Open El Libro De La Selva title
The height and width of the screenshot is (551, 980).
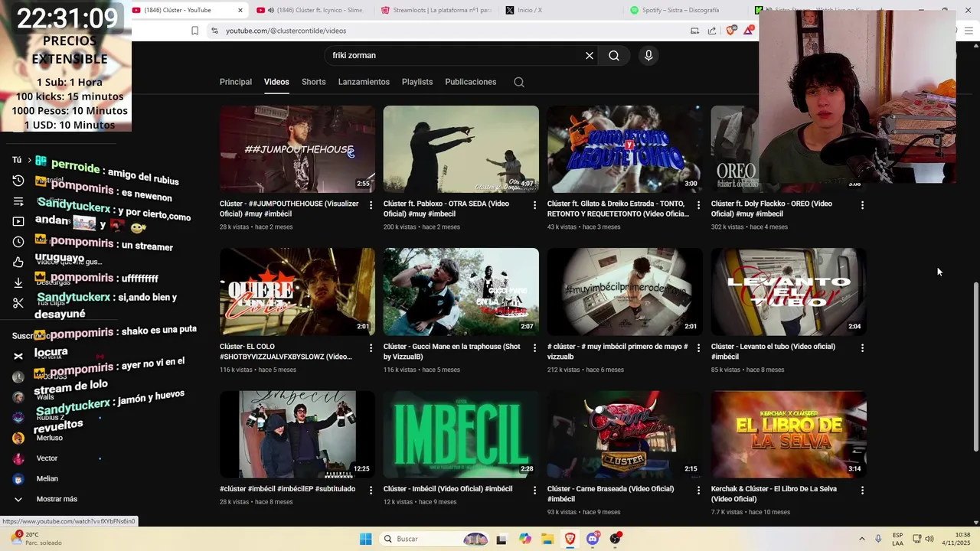point(774,494)
